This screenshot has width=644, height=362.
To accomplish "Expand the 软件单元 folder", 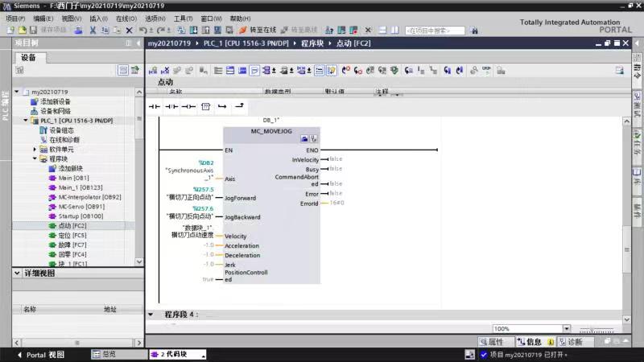I will (35, 149).
